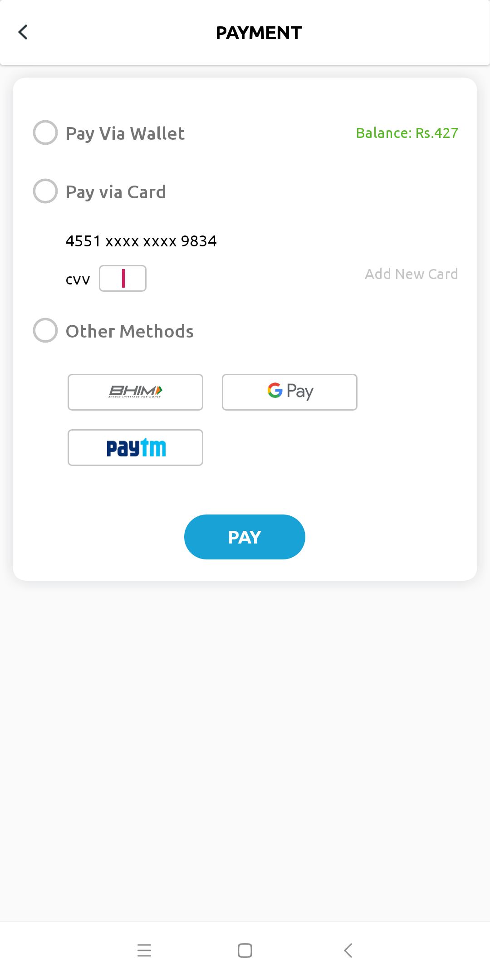Screen dimensions: 490x980
Task: Tap the Android home square icon
Action: [x=245, y=950]
